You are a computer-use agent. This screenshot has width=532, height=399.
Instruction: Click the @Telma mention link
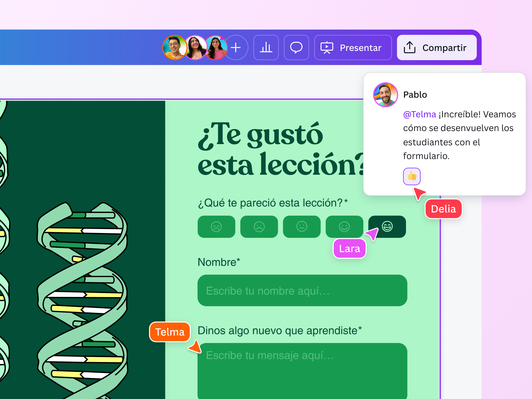[420, 114]
